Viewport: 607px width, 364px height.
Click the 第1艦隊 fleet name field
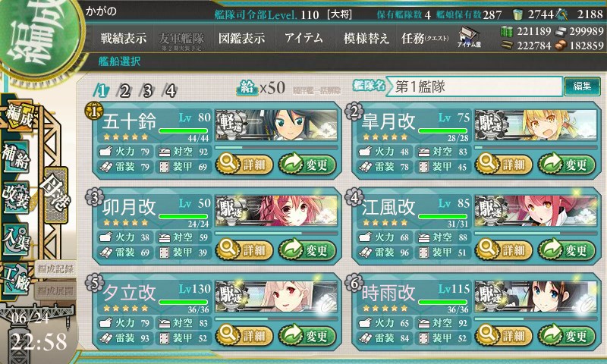point(474,86)
